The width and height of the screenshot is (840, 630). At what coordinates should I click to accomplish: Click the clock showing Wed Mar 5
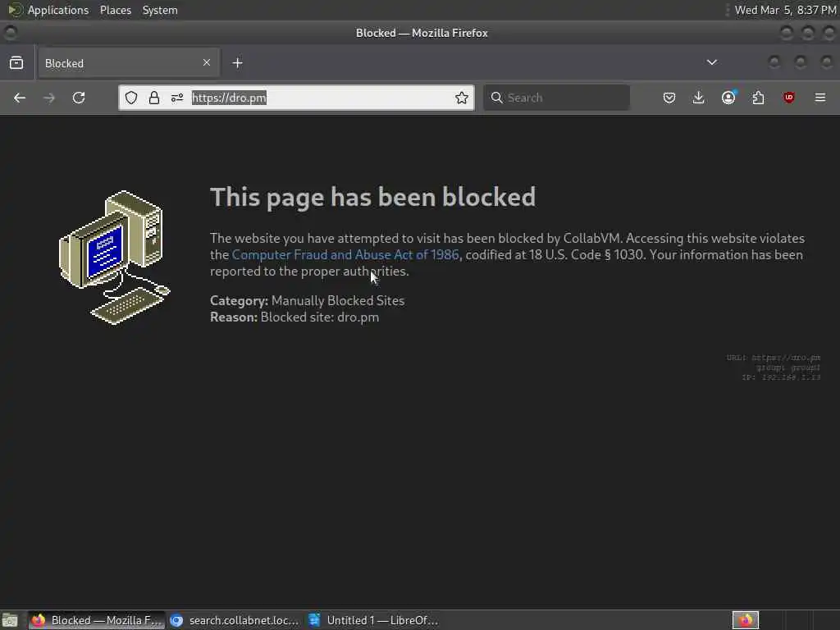pos(785,10)
